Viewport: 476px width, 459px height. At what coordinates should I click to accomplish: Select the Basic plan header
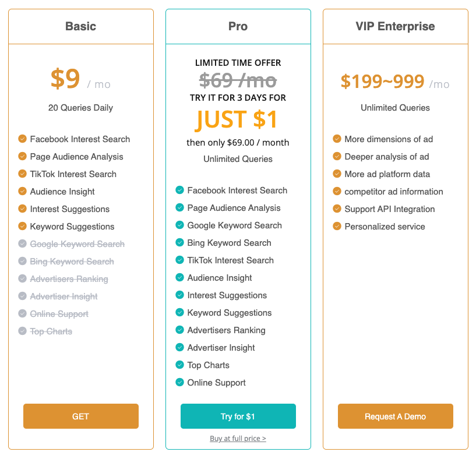tap(81, 26)
